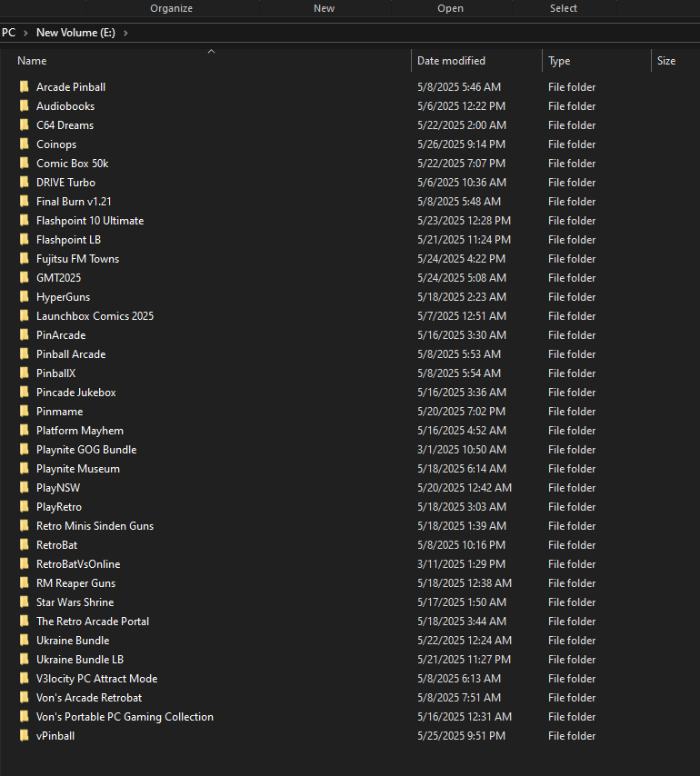The width and height of the screenshot is (700, 776).
Task: Select the RM Reaper Guns folder name
Action: click(75, 583)
